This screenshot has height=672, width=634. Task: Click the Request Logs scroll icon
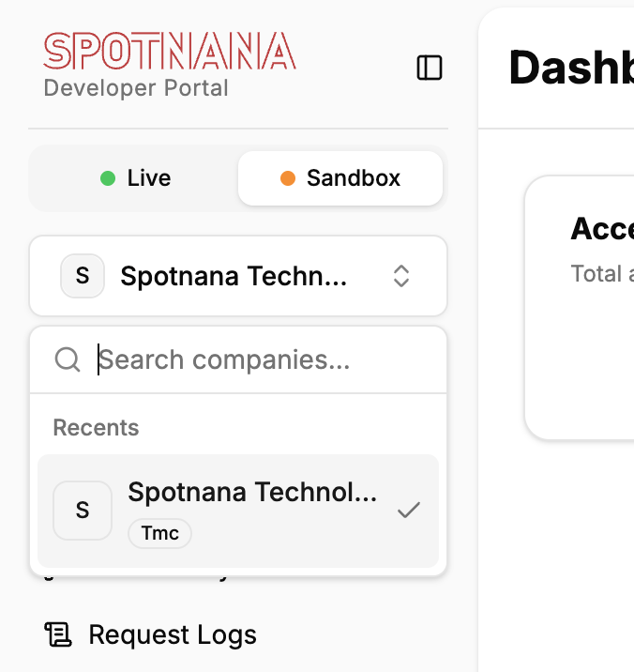[58, 634]
